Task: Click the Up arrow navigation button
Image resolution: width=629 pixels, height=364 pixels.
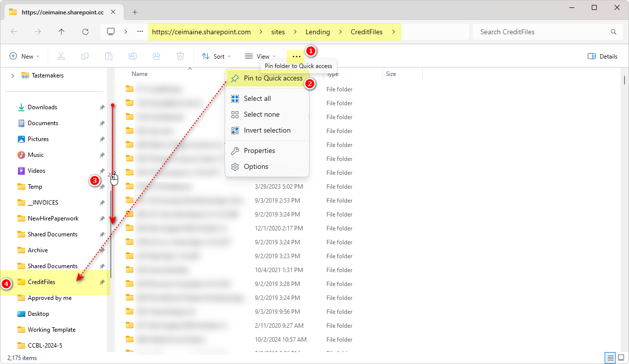Action: click(61, 32)
